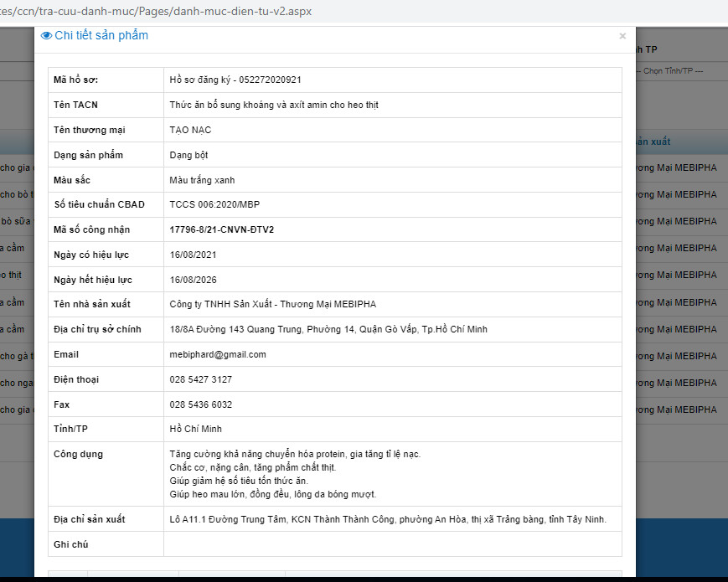Select recognition code 17796-8/21-CNVN-ĐTV2
The height and width of the screenshot is (582, 728).
pos(221,229)
